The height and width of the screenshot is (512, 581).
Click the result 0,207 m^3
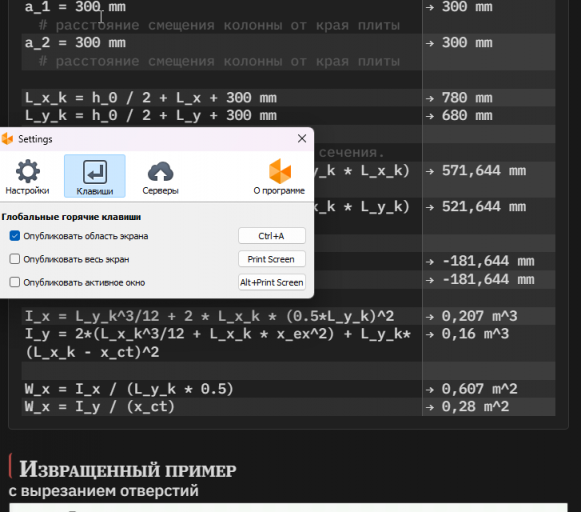pyautogui.click(x=479, y=316)
